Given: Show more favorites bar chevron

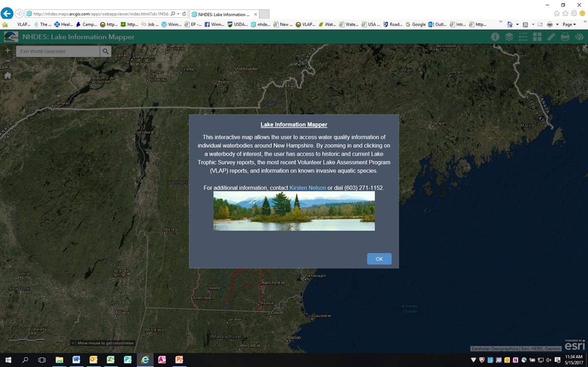Looking at the screenshot, I should click(501, 22).
